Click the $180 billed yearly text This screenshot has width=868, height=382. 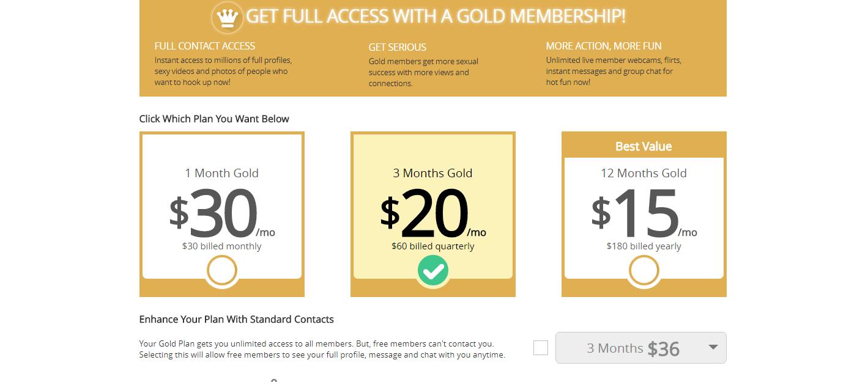644,246
